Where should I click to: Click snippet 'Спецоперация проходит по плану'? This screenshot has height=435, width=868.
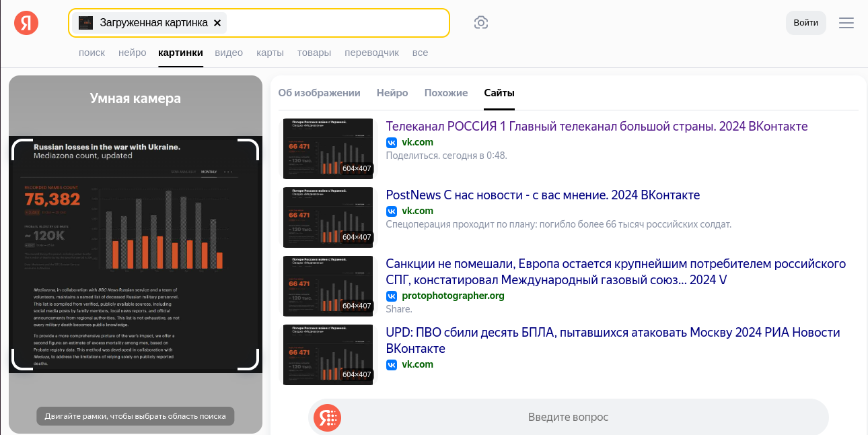pos(558,224)
